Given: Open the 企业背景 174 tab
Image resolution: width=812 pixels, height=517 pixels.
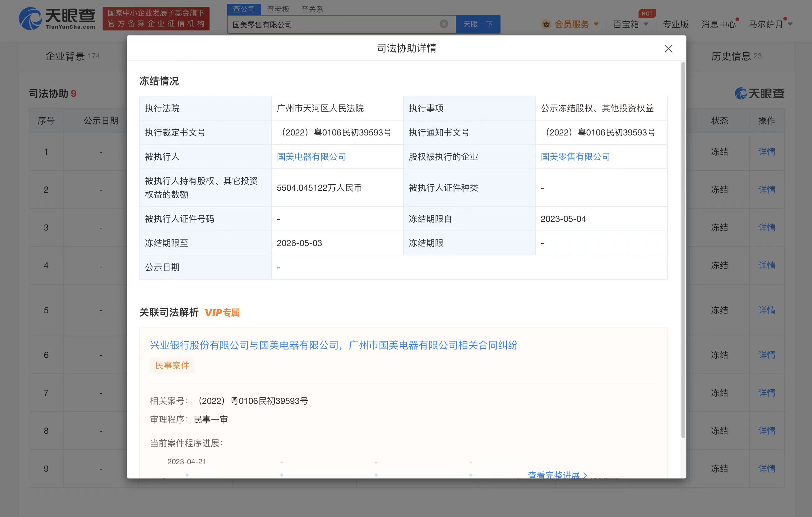Looking at the screenshot, I should pos(72,56).
